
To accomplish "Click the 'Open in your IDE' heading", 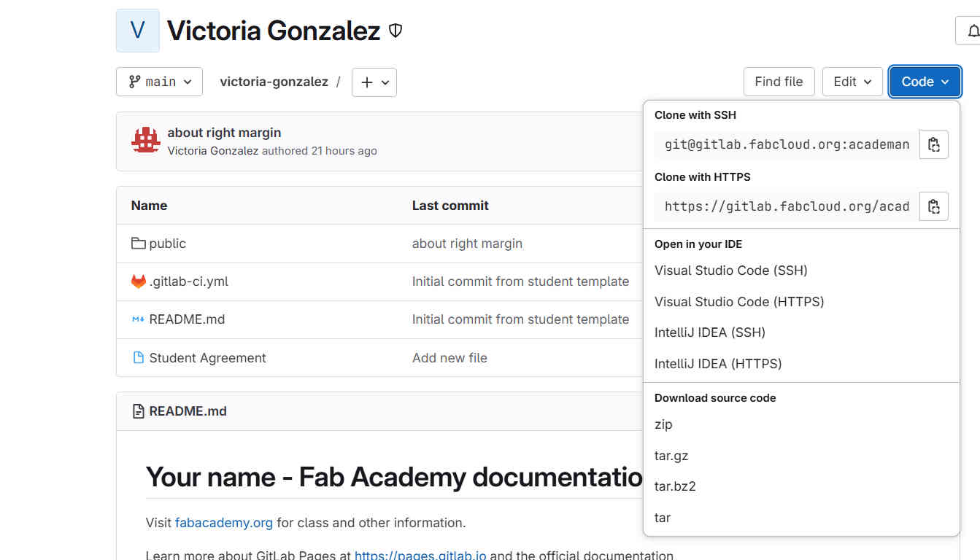I will click(x=698, y=244).
